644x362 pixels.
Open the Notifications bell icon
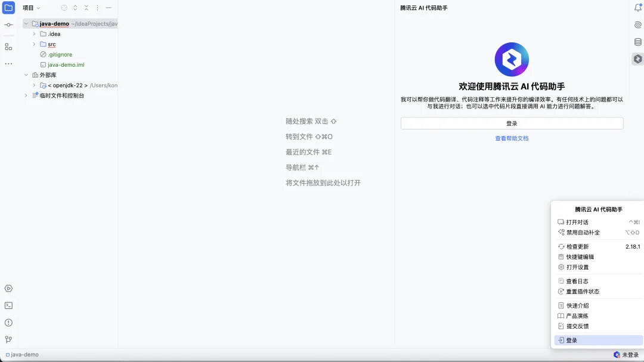click(637, 8)
